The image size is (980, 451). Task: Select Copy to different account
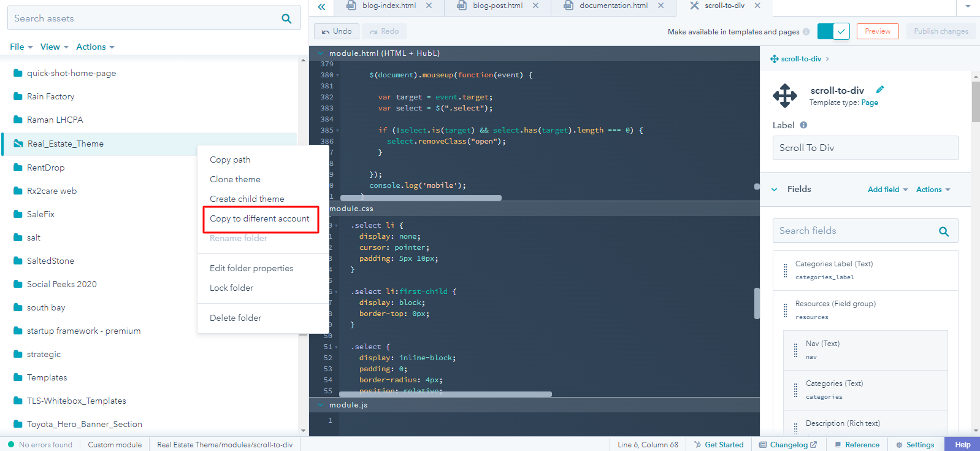tap(259, 218)
